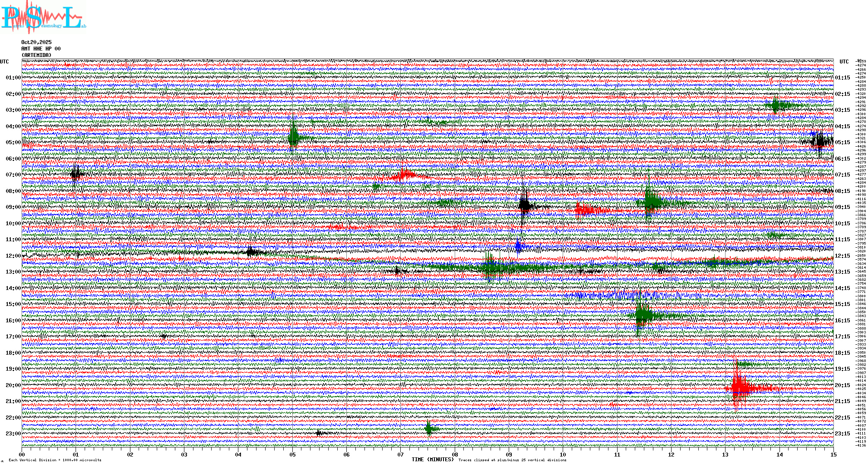Click the PSL seismology lab logo
The image size is (868, 466).
pyautogui.click(x=43, y=18)
